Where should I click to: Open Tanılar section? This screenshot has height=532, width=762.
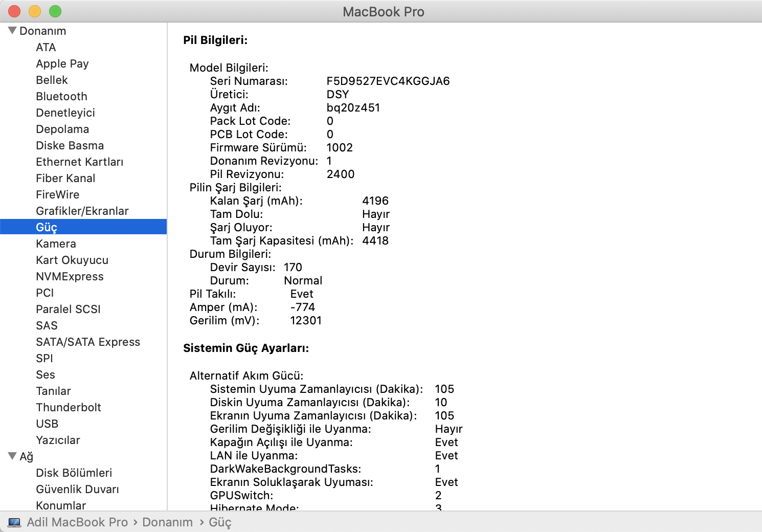click(x=53, y=391)
